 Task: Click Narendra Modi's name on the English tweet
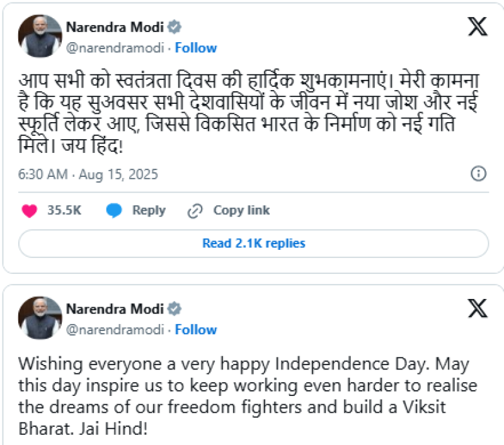(x=117, y=309)
